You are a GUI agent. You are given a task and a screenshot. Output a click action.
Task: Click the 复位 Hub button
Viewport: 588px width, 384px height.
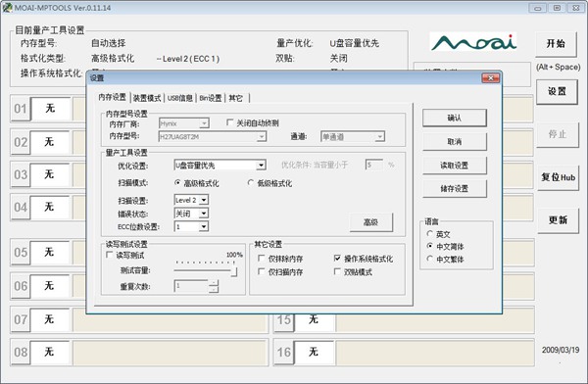pos(558,177)
